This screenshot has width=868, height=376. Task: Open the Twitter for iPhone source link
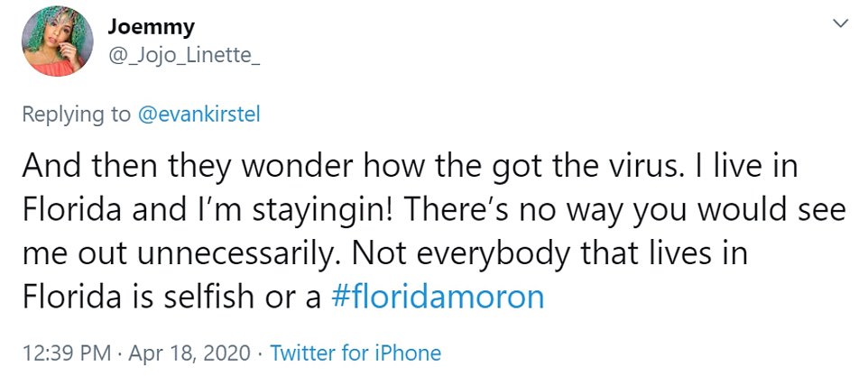(356, 353)
